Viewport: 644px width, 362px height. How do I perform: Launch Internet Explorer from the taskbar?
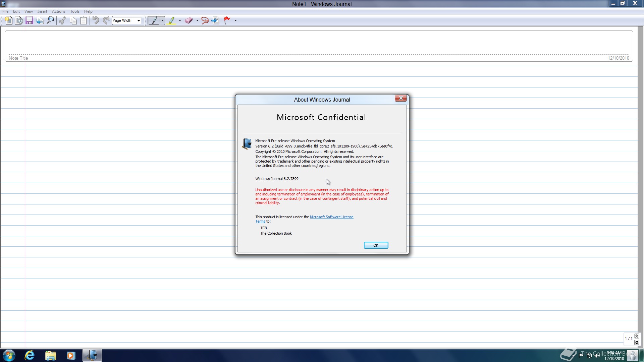(x=30, y=355)
